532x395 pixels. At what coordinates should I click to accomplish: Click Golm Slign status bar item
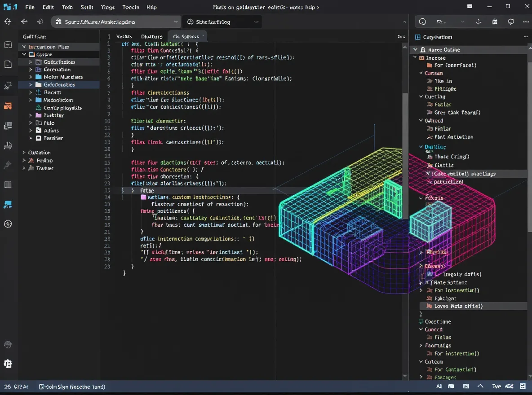tap(72, 386)
